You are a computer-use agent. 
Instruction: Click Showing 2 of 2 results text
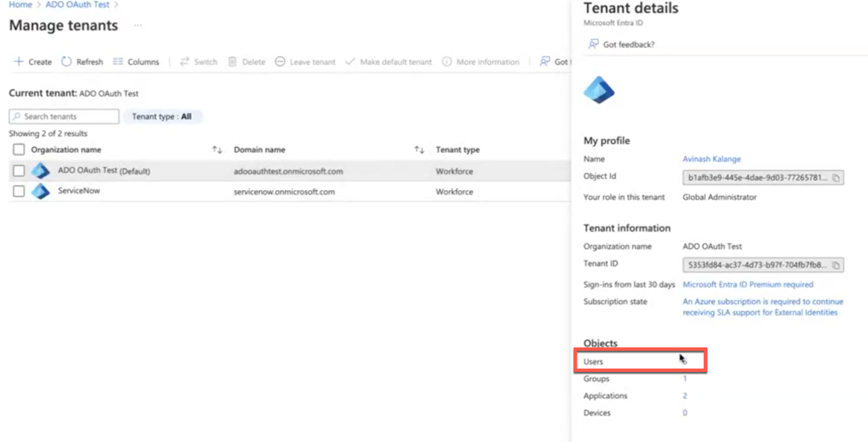pyautogui.click(x=48, y=134)
